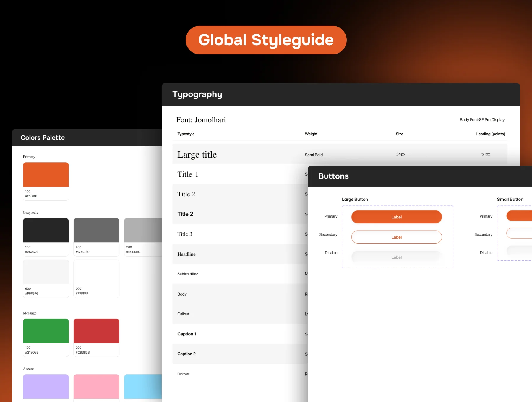This screenshot has height=402, width=532.
Task: Select the light blue accent swatch
Action: [x=143, y=388]
